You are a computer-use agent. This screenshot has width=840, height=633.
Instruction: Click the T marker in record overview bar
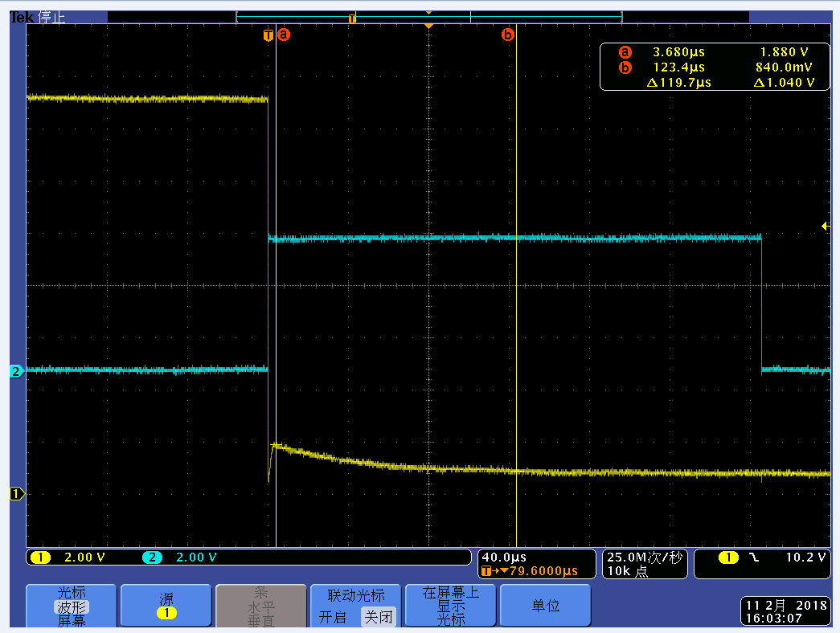point(352,18)
